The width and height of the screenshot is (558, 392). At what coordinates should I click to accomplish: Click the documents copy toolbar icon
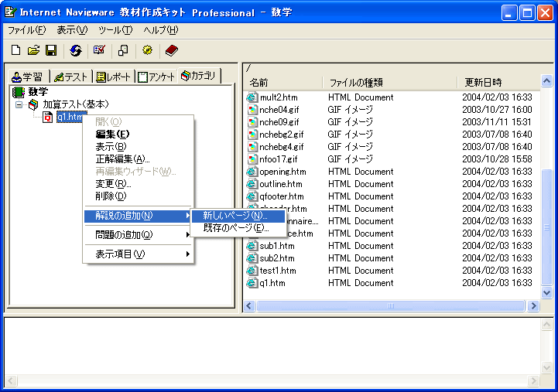(123, 50)
